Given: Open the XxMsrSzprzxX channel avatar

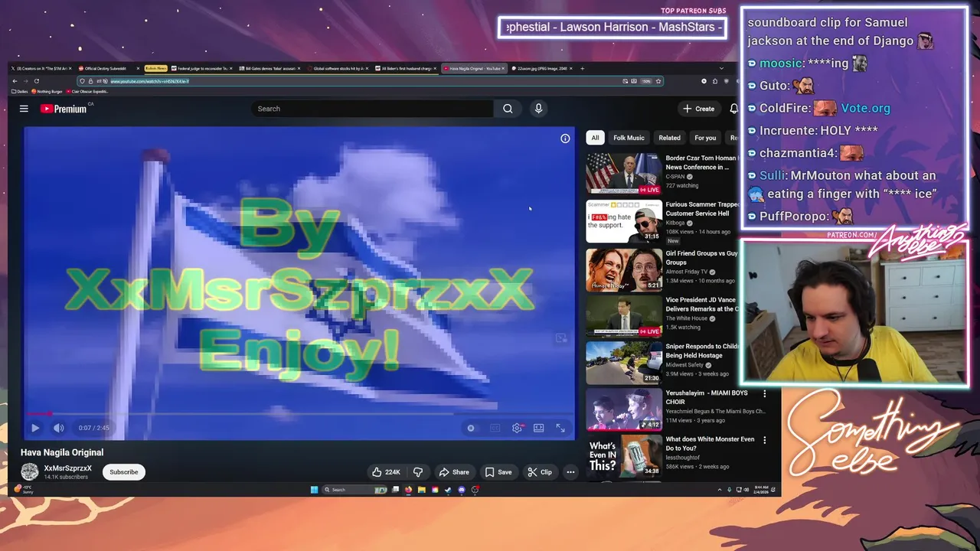Looking at the screenshot, I should pyautogui.click(x=30, y=472).
